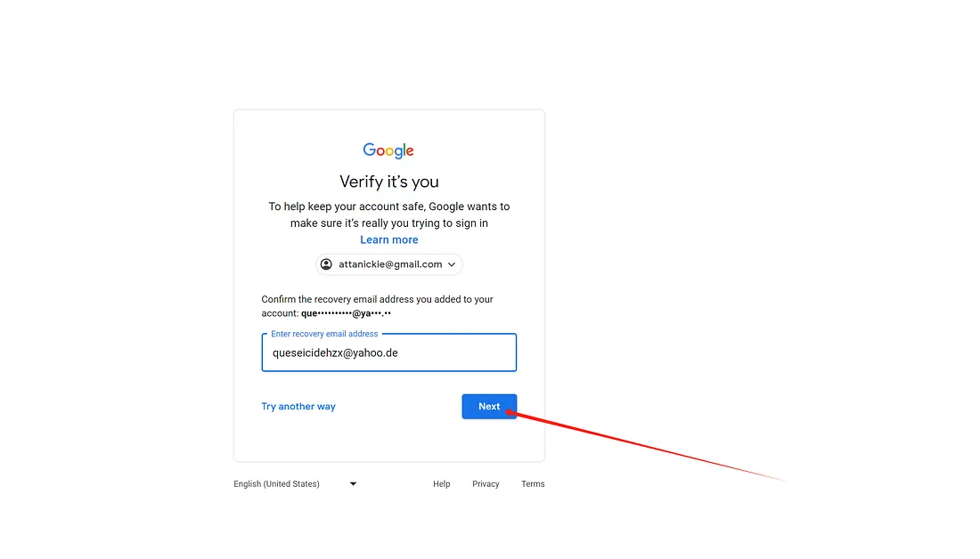
Task: Click the masked recovery email hint
Action: [346, 313]
